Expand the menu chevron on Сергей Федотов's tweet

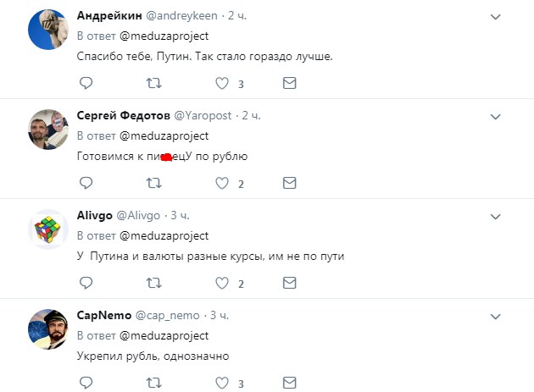pyautogui.click(x=497, y=116)
